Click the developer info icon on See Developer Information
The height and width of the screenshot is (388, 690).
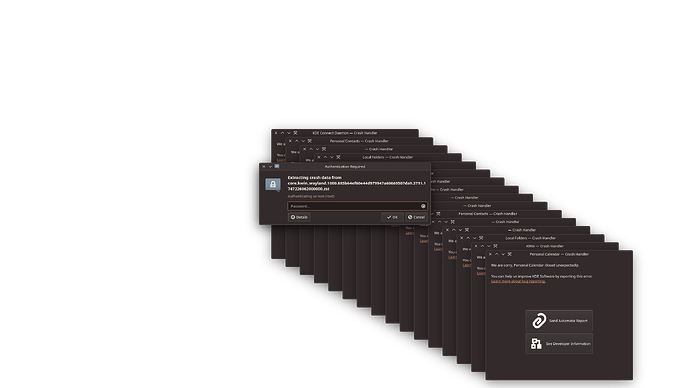(536, 344)
